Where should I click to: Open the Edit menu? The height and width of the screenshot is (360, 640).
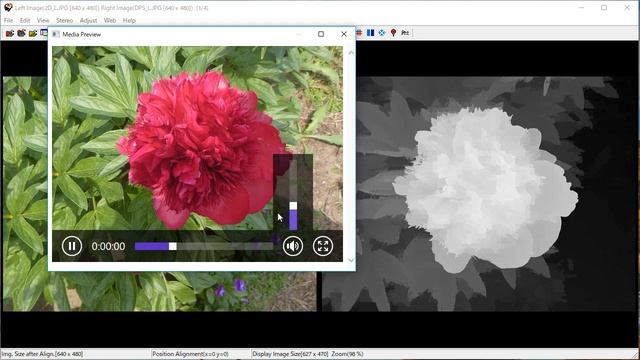(x=25, y=20)
